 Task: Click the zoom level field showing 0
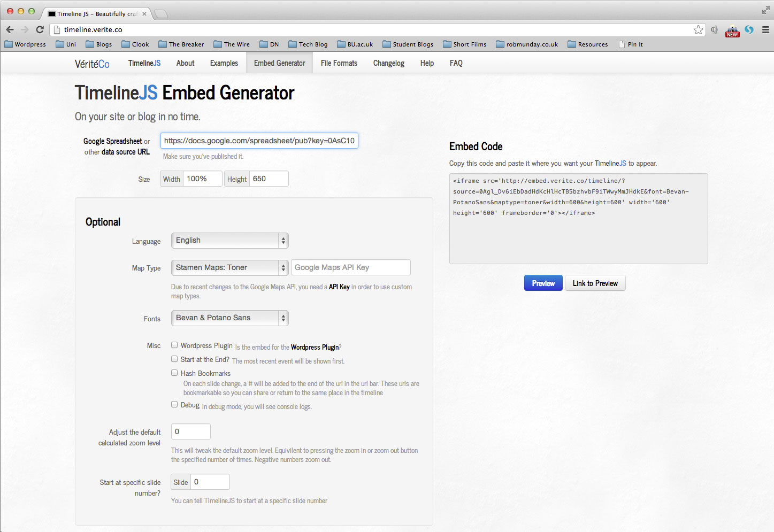[191, 431]
